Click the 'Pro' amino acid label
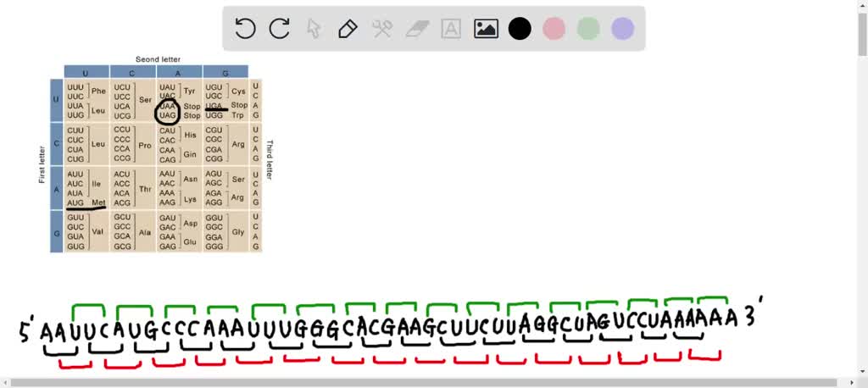868x388 pixels. pos(145,146)
